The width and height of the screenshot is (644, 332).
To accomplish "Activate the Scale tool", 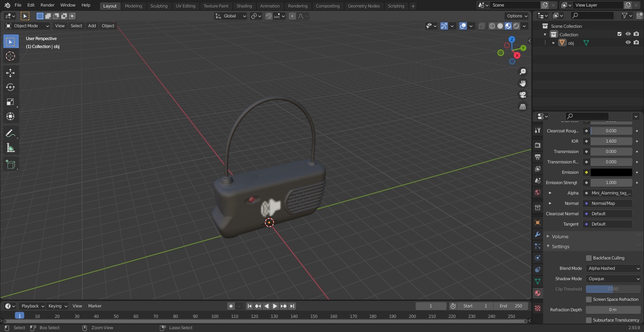I will coord(10,102).
